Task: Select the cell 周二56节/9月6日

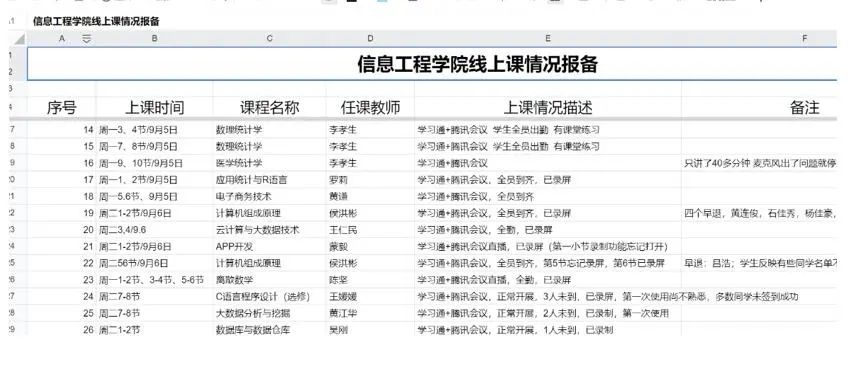Action: pos(155,264)
